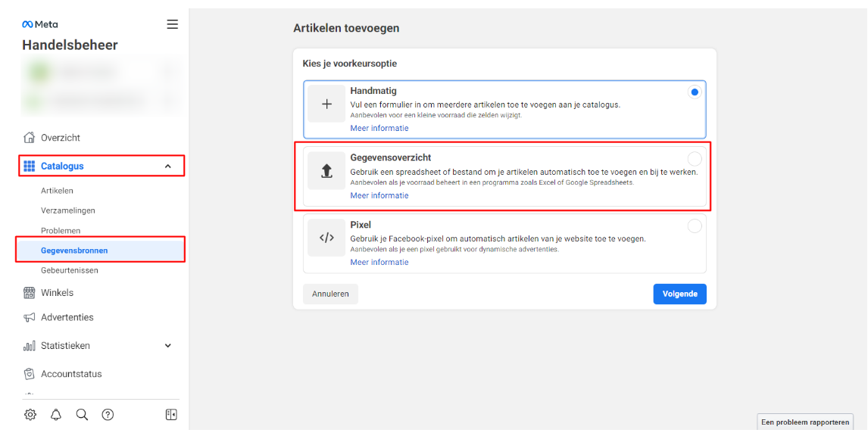Select the Pixel radio button

tap(694, 226)
